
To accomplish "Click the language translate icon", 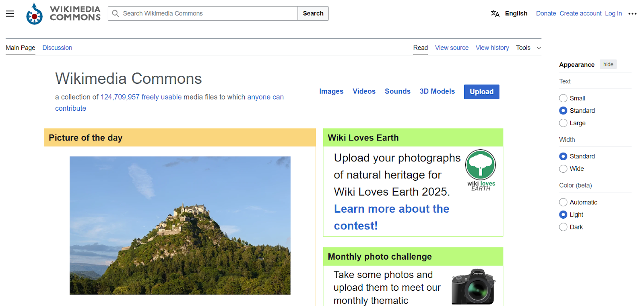I will pos(495,14).
